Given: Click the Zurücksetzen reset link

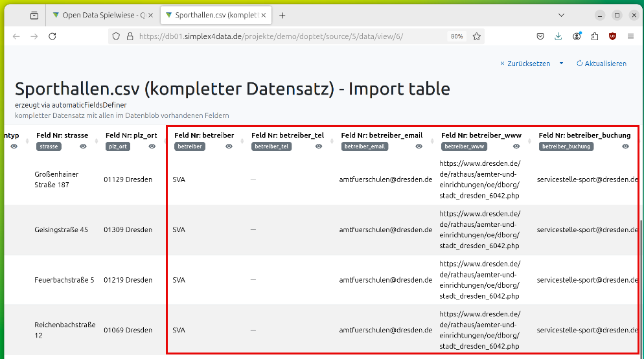Looking at the screenshot, I should point(525,64).
